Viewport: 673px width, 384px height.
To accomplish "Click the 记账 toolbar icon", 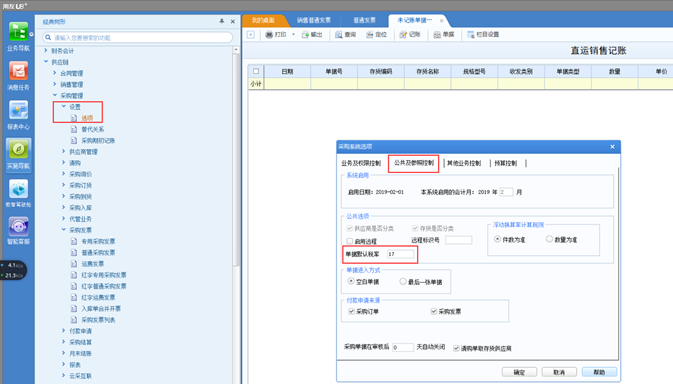I will 403,34.
